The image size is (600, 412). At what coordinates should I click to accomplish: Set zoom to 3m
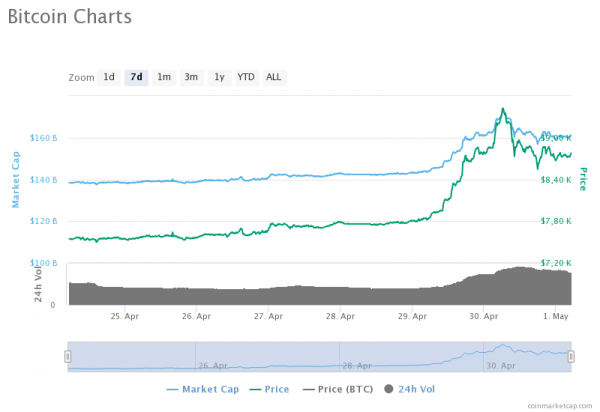pos(191,78)
